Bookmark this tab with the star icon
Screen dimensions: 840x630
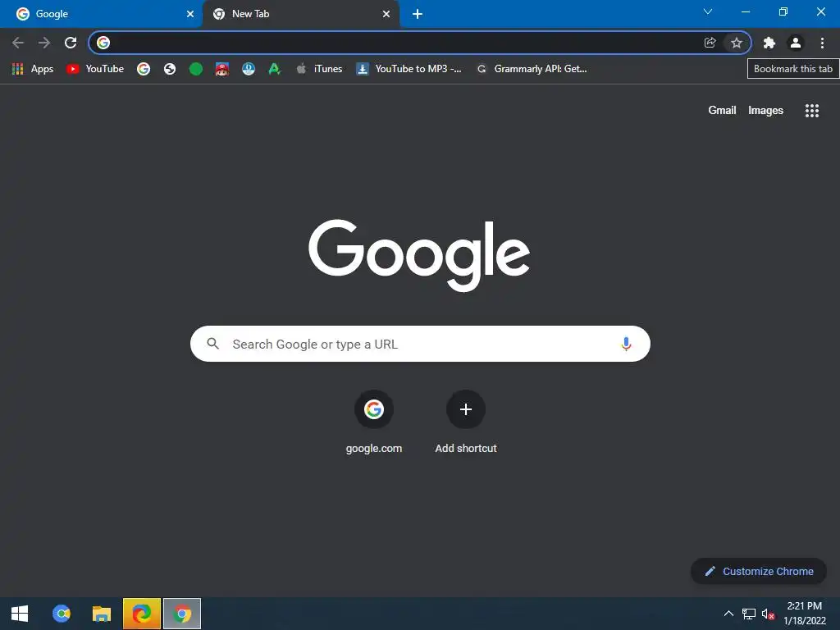coord(737,43)
